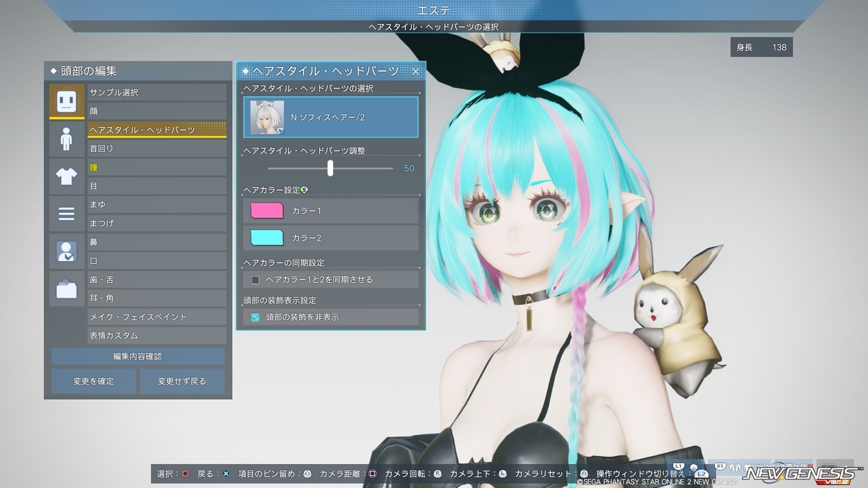The image size is (868, 488).
Task: Click the N-ソフィスヘアー/2 hairstyle thumbnail
Action: click(x=266, y=117)
